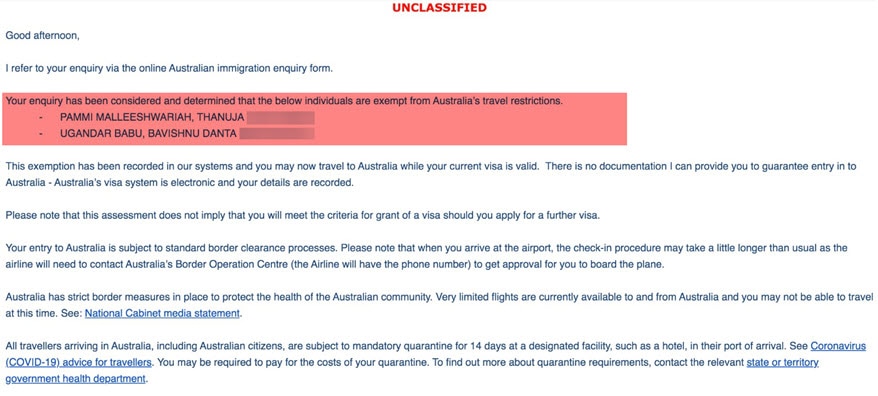Click the 'This exemption has been recorded' paragraph

point(431,174)
